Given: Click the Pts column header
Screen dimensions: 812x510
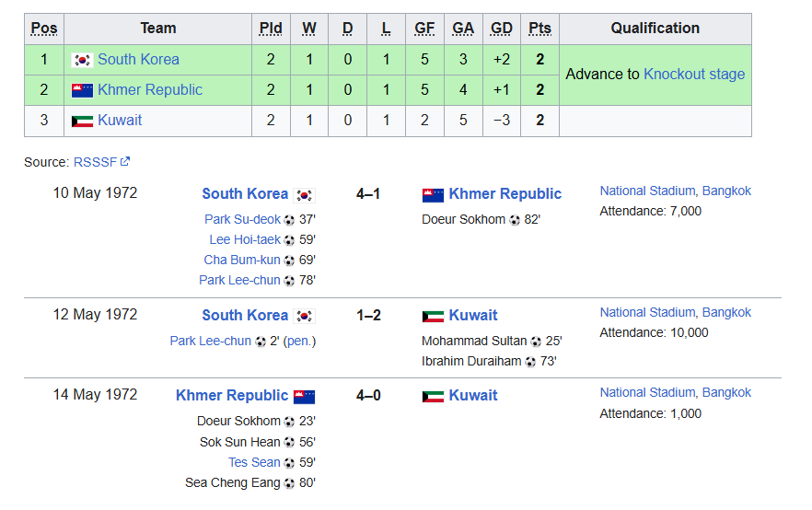Looking at the screenshot, I should click(x=539, y=29).
